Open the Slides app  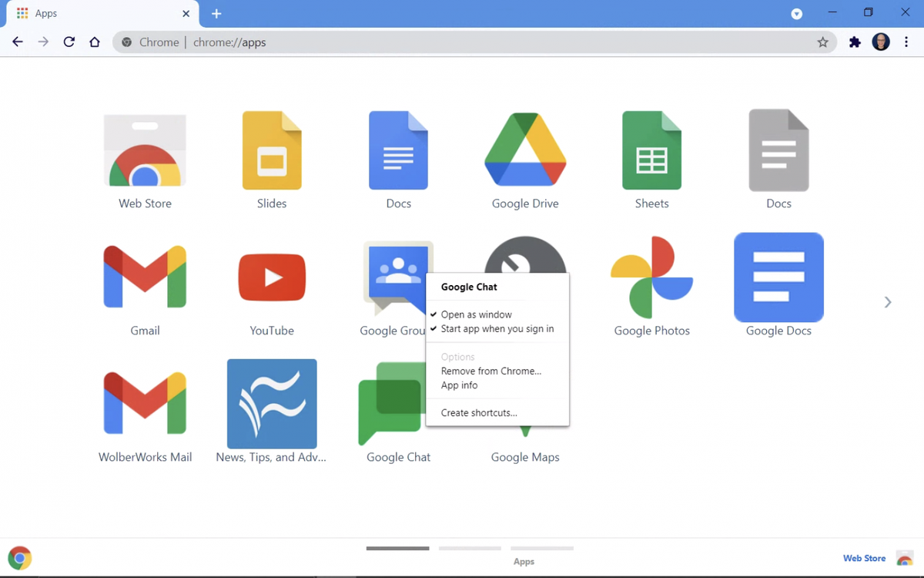(271, 150)
